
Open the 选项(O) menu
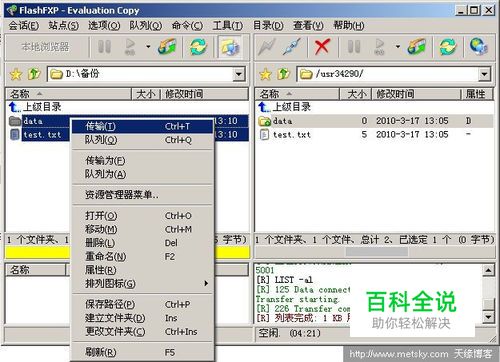coord(104,25)
